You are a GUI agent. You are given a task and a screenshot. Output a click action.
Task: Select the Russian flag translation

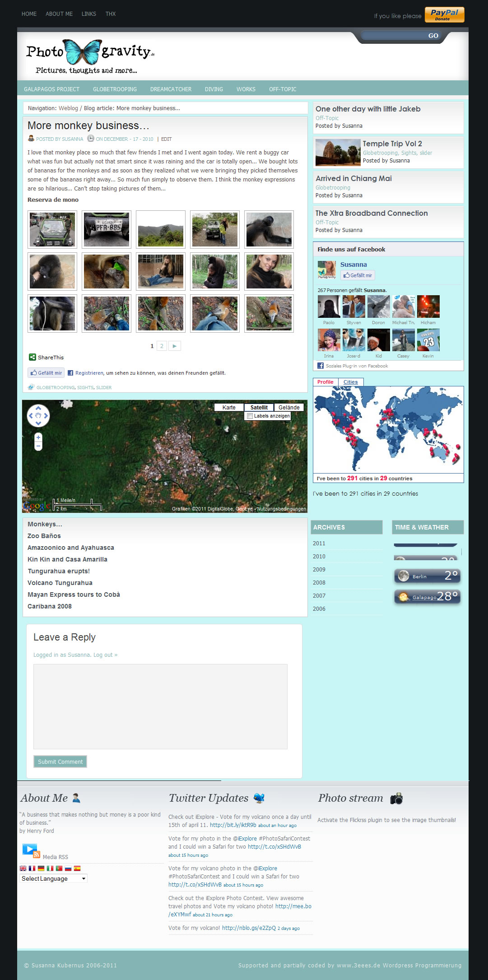pyautogui.click(x=68, y=868)
